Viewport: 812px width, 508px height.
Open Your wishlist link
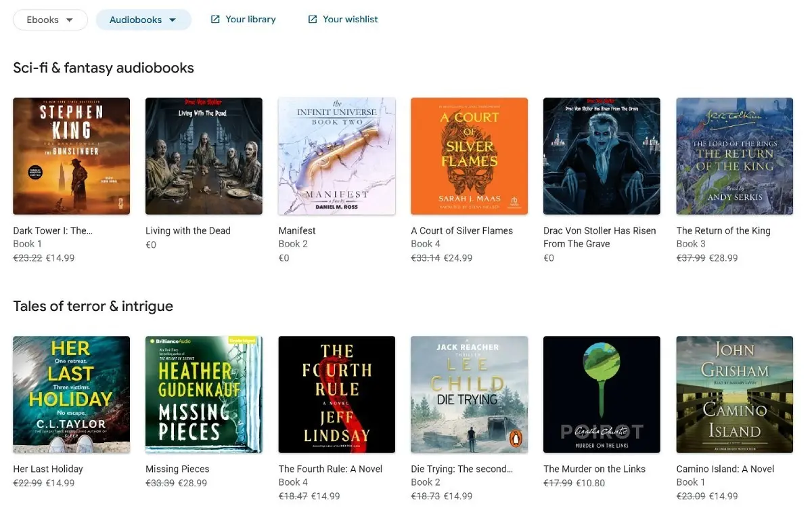tap(350, 20)
